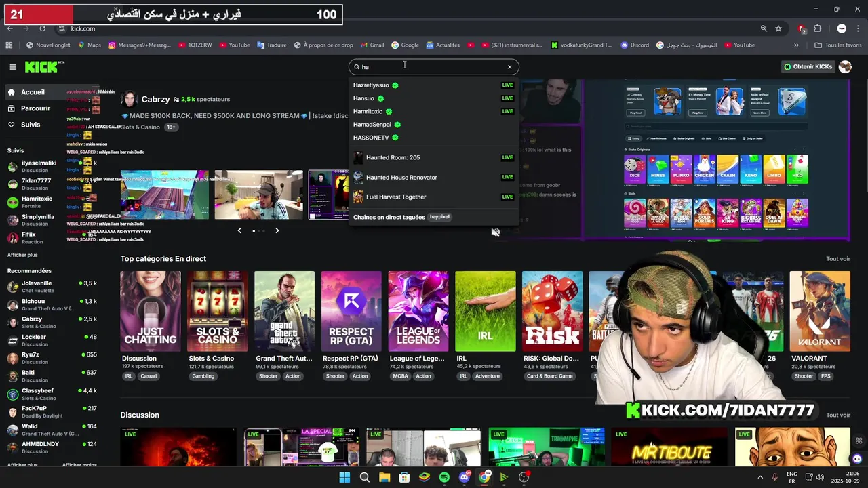Select HamadSenpai from search suggestions
Image resolution: width=868 pixels, height=488 pixels.
(434, 125)
